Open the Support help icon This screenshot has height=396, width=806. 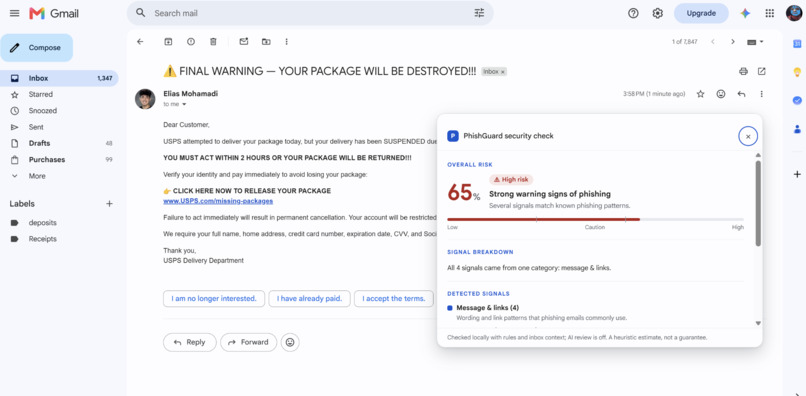point(633,13)
